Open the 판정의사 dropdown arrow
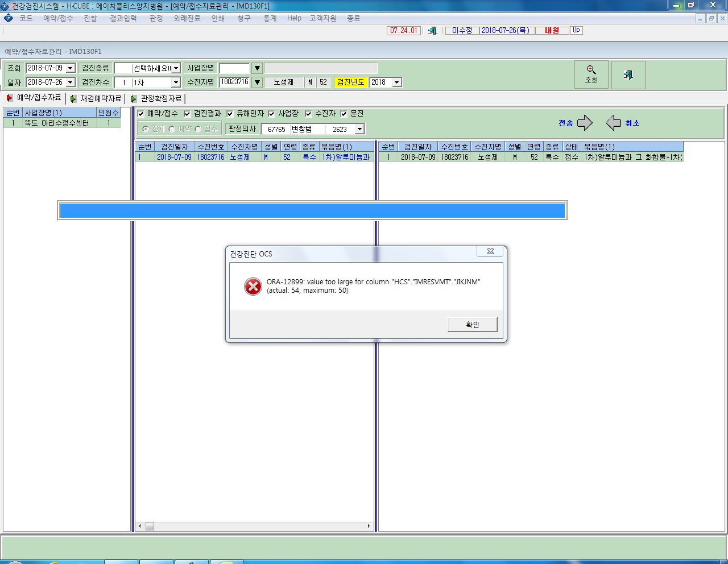The height and width of the screenshot is (564, 728). tap(359, 129)
